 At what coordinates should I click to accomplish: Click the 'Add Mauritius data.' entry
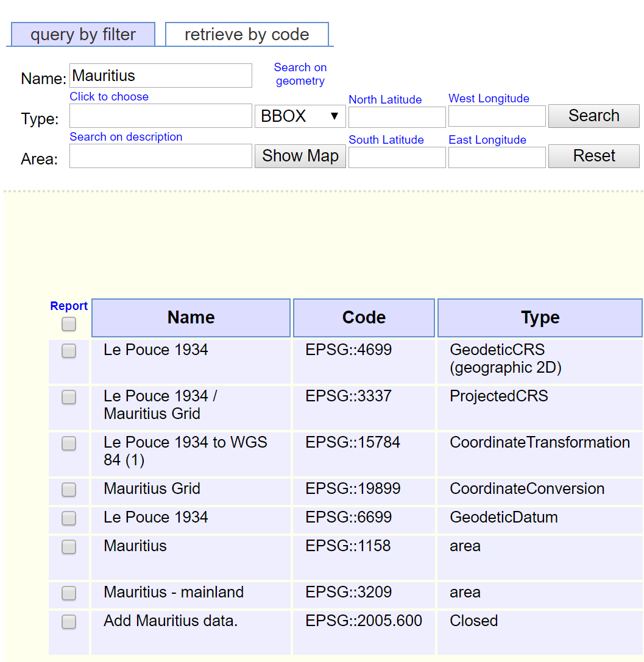coord(171,621)
